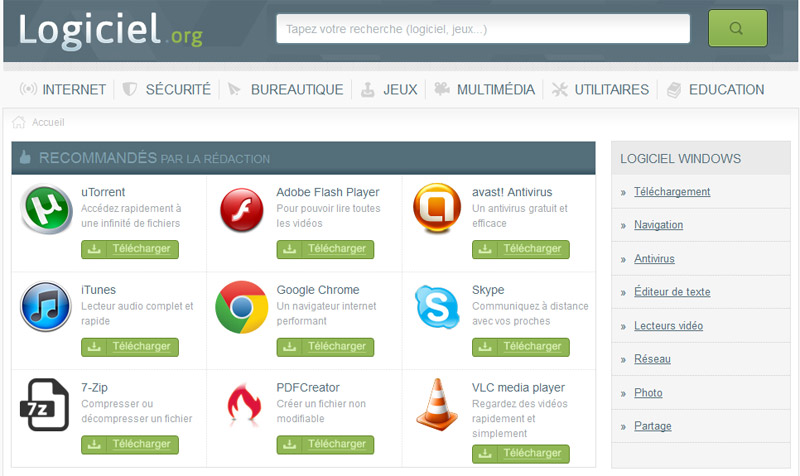Click the Adobe Flash Player icon
This screenshot has width=800, height=476.
[x=241, y=210]
